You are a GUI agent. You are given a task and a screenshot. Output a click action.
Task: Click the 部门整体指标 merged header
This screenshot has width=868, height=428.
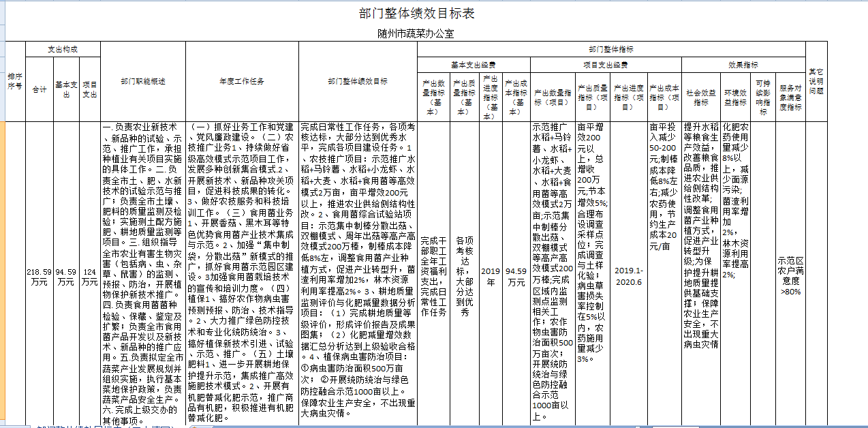611,49
